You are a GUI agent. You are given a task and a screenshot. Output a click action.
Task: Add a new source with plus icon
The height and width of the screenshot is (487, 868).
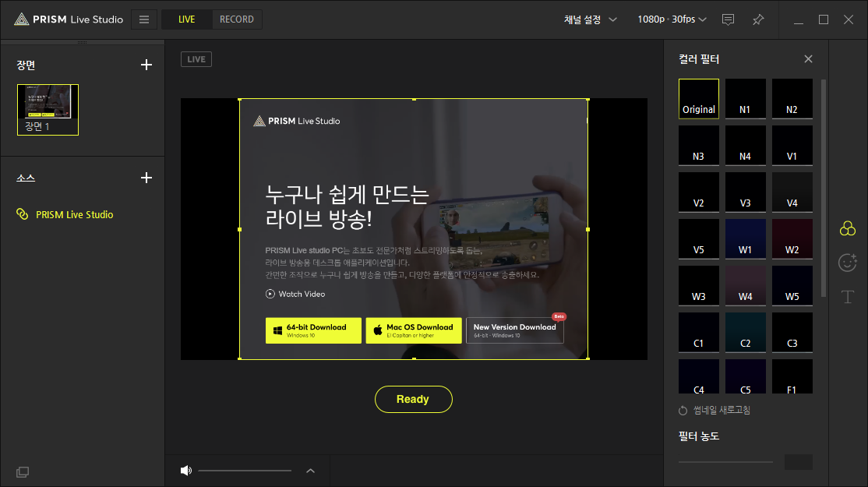point(146,178)
